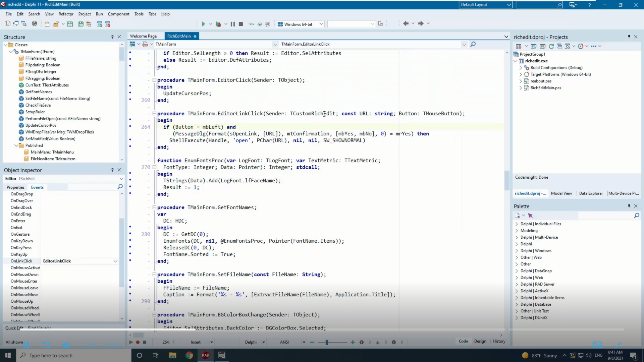Viewport: 644px width, 362px height.
Task: Open the OnLinkClick event handler dropdown
Action: (115, 261)
